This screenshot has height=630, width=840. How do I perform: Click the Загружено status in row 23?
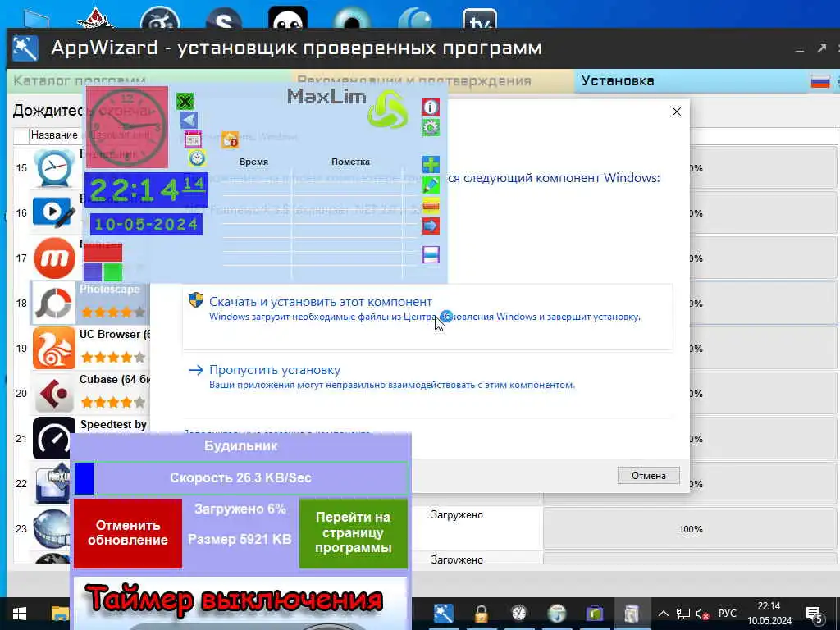click(x=456, y=515)
